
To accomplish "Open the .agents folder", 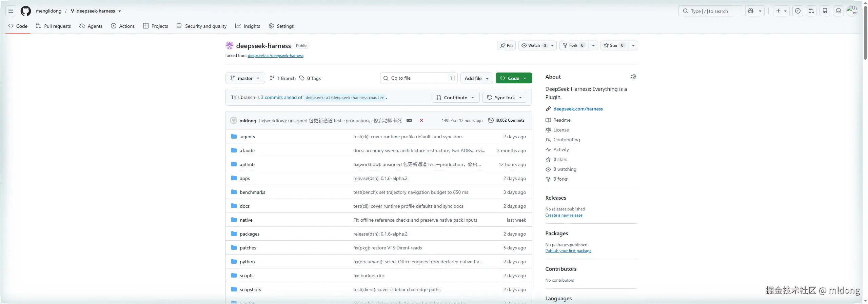I will [x=248, y=137].
